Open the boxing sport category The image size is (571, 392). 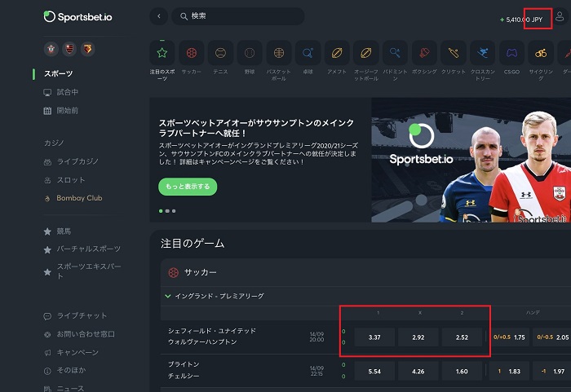tap(424, 53)
